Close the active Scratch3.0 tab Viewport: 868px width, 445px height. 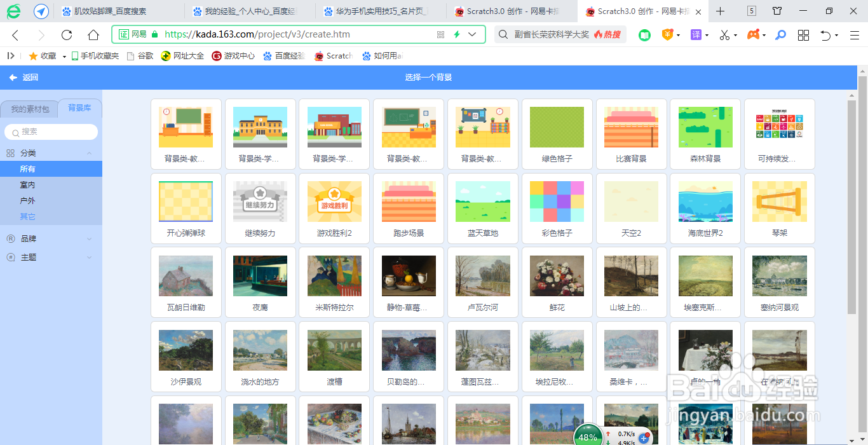tap(699, 11)
